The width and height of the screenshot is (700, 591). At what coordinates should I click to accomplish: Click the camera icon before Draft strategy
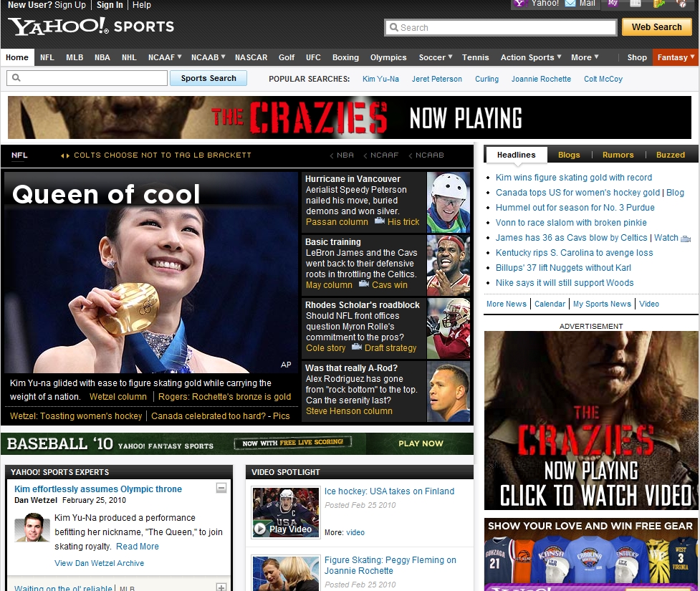click(356, 347)
